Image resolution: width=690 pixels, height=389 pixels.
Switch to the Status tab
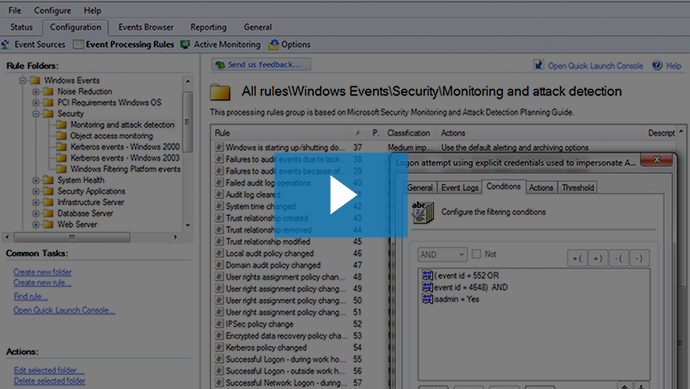(x=21, y=27)
